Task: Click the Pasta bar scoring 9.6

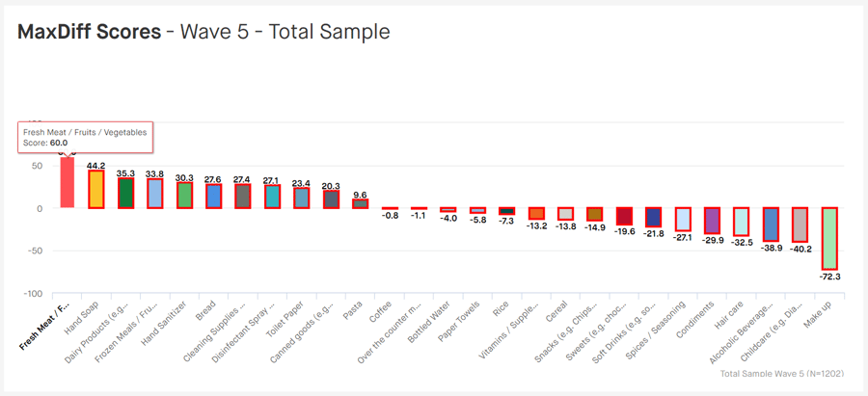Action: 361,203
